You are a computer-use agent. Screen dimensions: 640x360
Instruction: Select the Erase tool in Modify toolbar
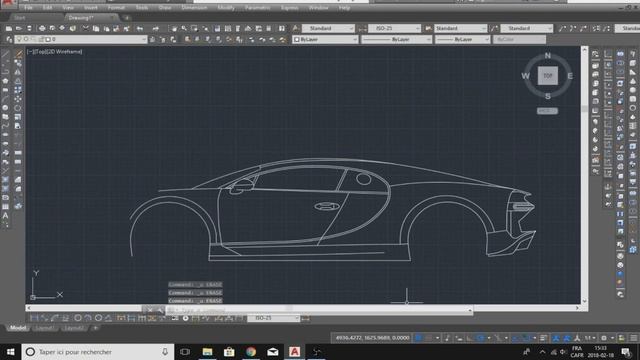[18, 54]
